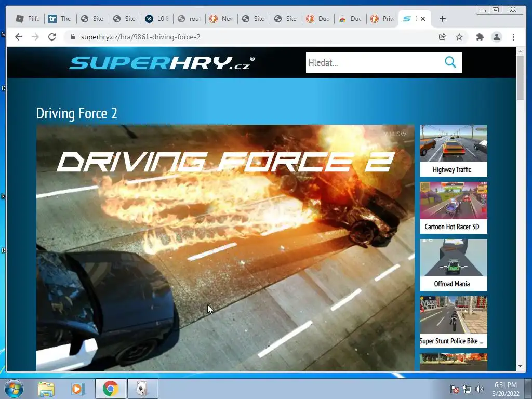
Task: Open Cartoon Hot Racer 3D thumbnail
Action: coord(453,201)
